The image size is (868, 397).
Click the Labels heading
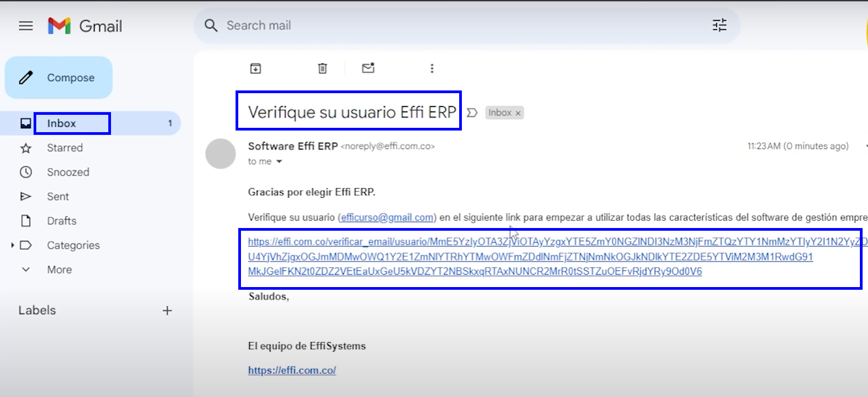click(37, 310)
